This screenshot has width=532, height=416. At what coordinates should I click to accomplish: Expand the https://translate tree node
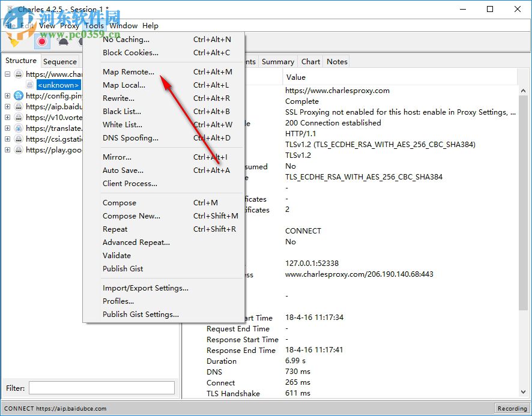pyautogui.click(x=7, y=128)
